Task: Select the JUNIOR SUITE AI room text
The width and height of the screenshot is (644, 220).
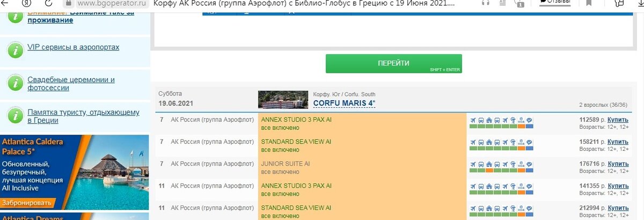Action: [285, 164]
